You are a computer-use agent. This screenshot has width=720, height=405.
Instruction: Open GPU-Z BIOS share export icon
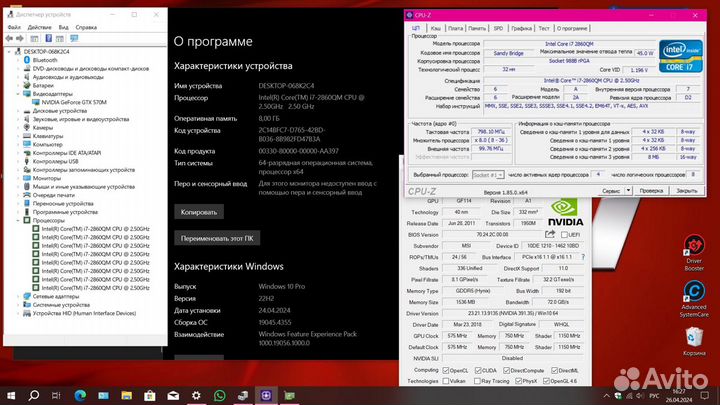(550, 234)
